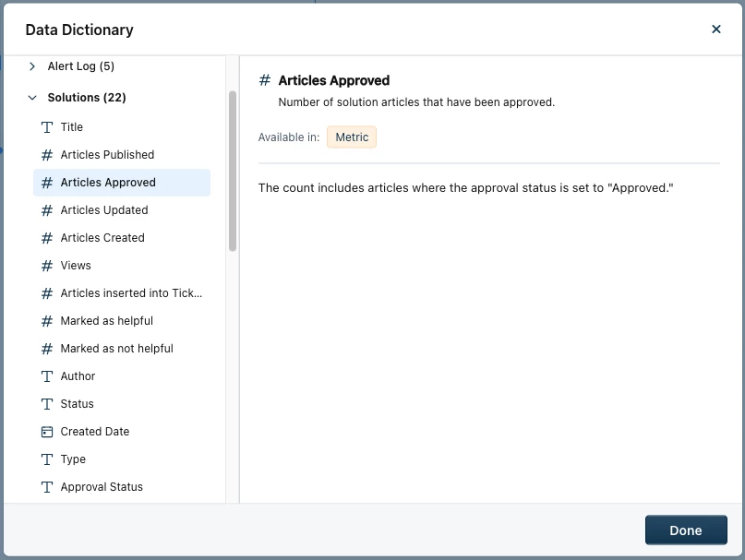Select the Type field

pos(73,459)
